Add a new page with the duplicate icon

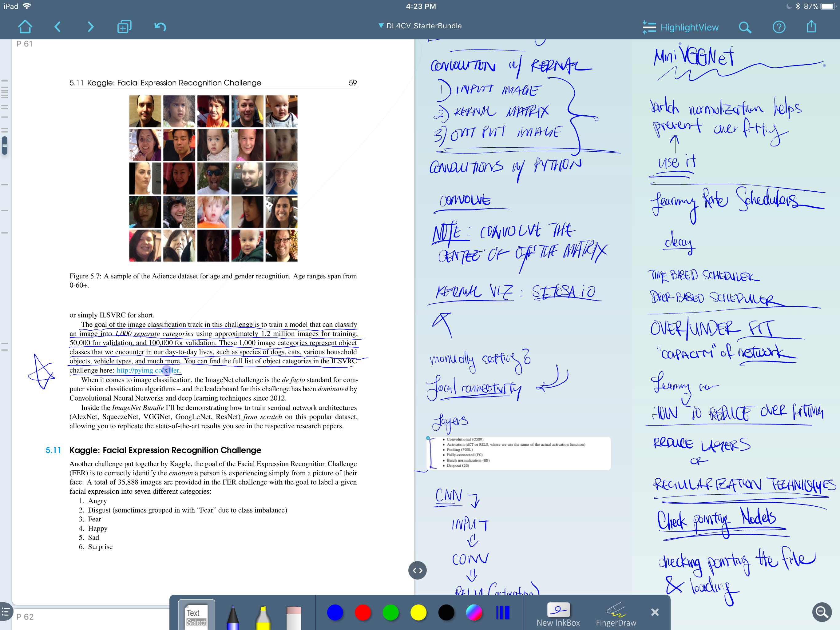click(x=124, y=26)
